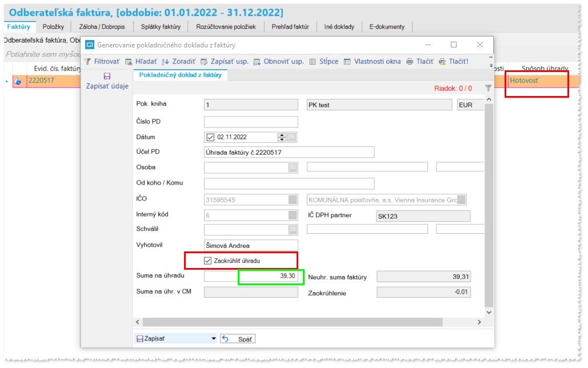Click filter funnel beside Riadok counter
The width and height of the screenshot is (588, 368).
pyautogui.click(x=488, y=88)
